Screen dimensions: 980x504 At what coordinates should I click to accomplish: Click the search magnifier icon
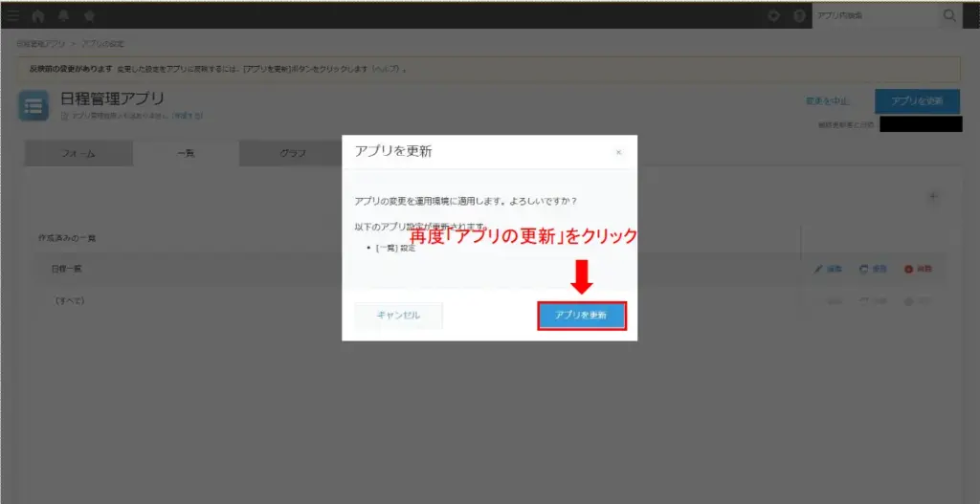tap(949, 16)
